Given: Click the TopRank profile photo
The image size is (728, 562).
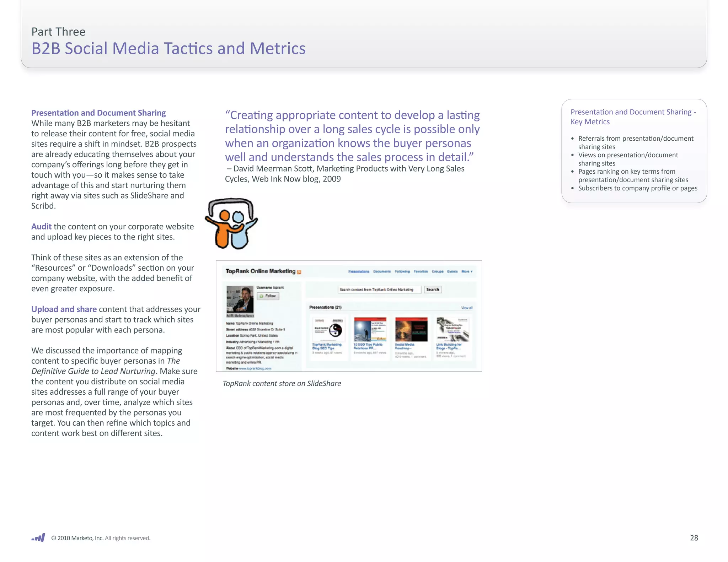Looking at the screenshot, I should click(x=240, y=299).
